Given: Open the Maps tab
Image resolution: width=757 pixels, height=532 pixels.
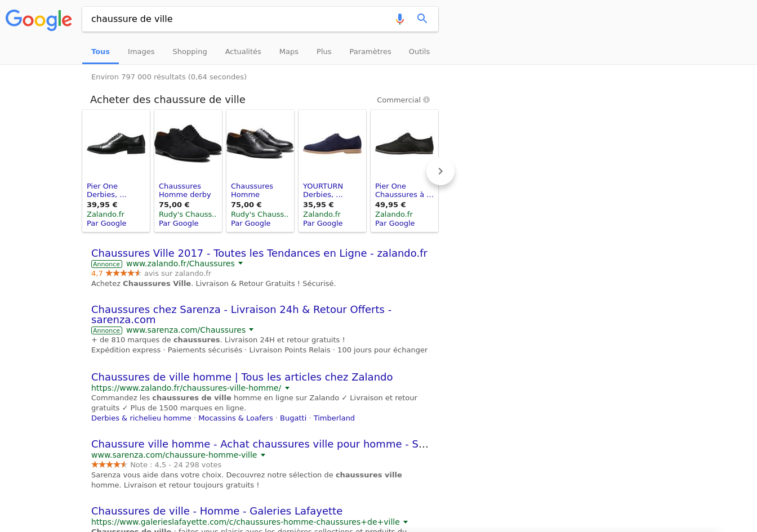Looking at the screenshot, I should point(289,52).
